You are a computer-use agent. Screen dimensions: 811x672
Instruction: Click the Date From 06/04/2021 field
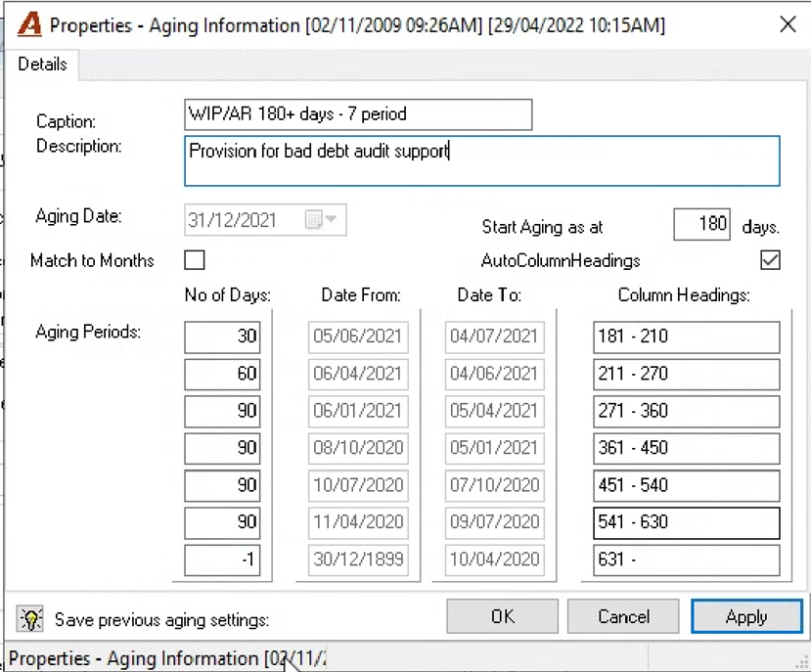(x=358, y=374)
